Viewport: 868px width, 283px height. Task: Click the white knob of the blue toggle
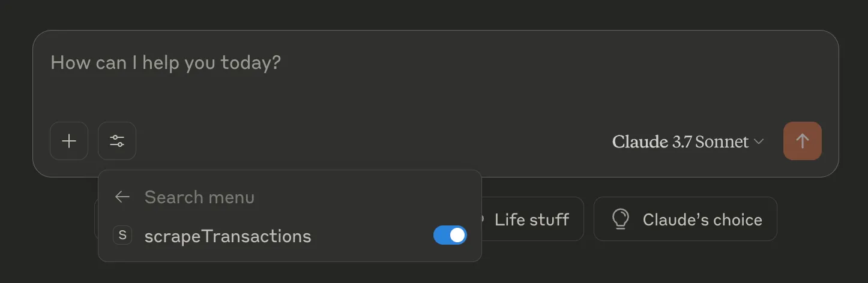(x=457, y=236)
